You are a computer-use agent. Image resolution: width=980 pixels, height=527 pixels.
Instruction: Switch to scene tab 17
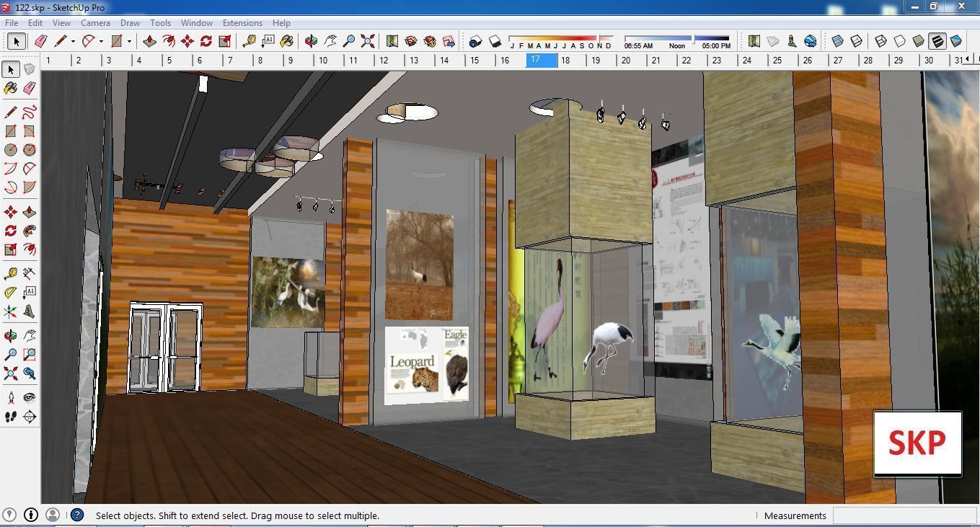coord(542,60)
